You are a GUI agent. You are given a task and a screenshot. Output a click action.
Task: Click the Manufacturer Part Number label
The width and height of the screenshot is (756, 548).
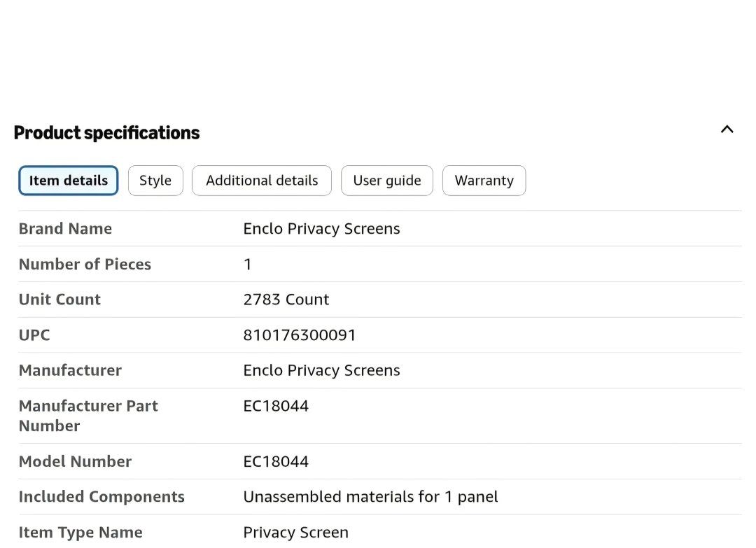pos(88,416)
